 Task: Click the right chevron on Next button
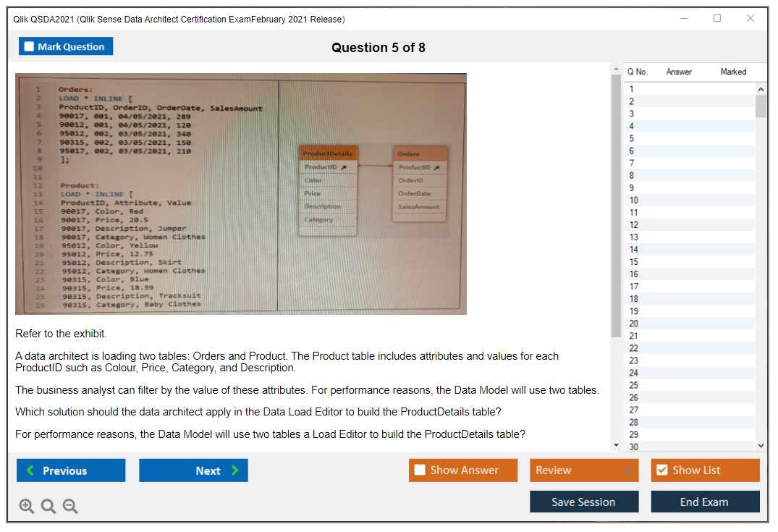pyautogui.click(x=234, y=470)
